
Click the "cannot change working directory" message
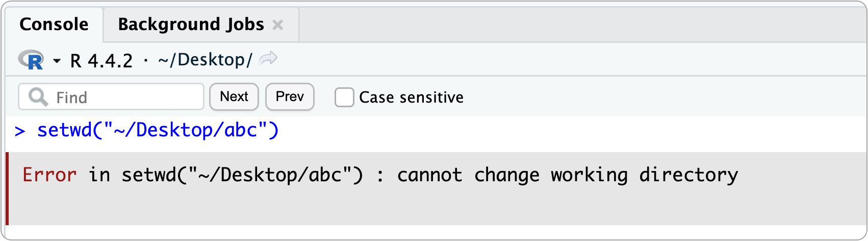567,175
